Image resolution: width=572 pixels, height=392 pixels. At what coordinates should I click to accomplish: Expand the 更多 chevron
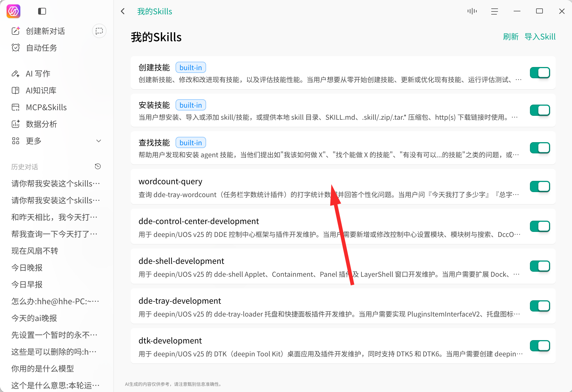click(99, 141)
